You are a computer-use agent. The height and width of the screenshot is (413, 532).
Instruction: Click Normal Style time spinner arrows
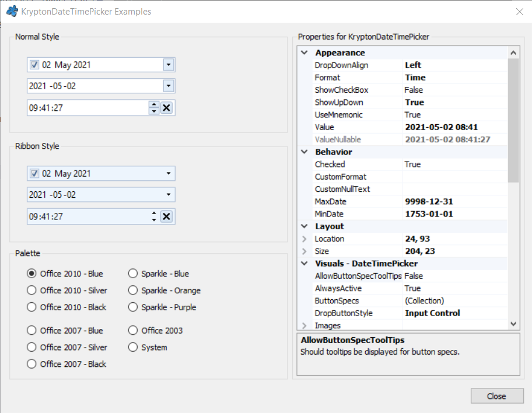point(154,108)
